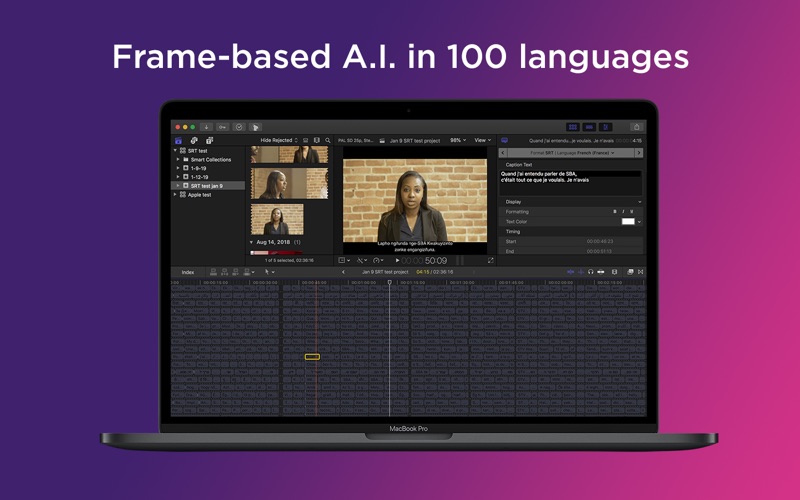Open the viewer View menu

point(482,141)
